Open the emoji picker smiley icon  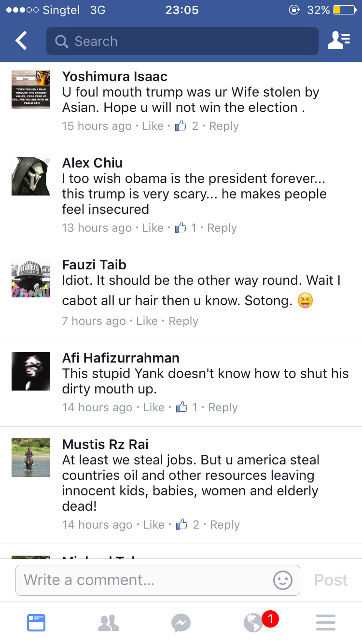pos(283,580)
